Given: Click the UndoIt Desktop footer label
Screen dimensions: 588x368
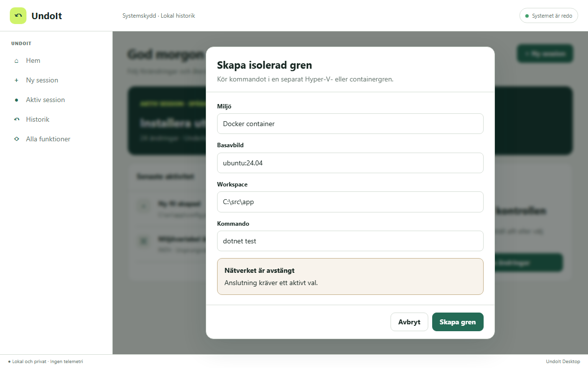Looking at the screenshot, I should click(563, 362).
